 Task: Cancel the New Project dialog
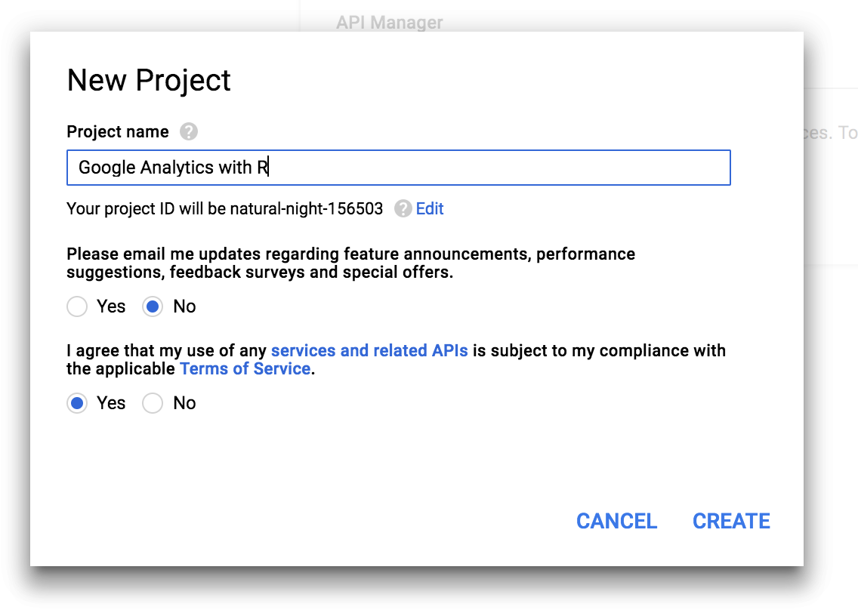tap(616, 521)
